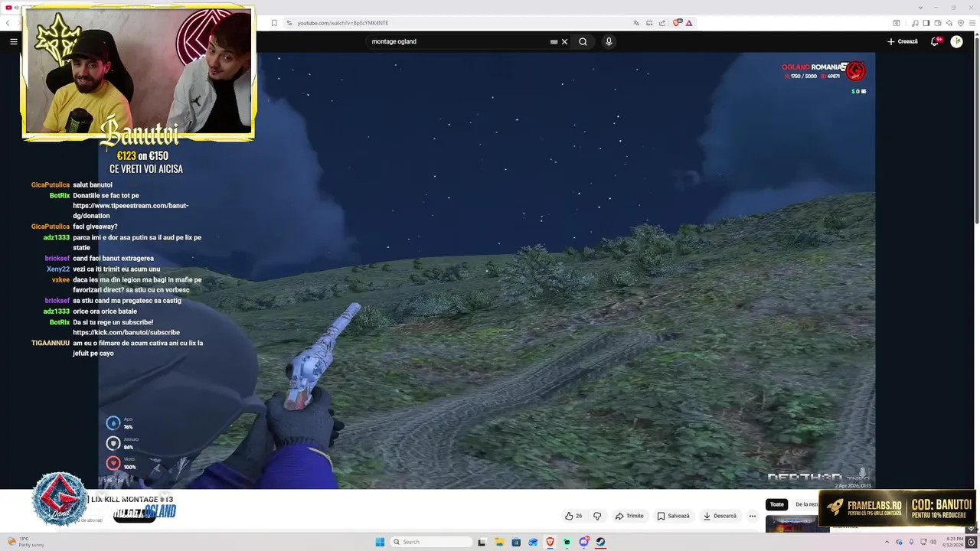
Task: Open Brave browser from the taskbar
Action: tap(550, 542)
